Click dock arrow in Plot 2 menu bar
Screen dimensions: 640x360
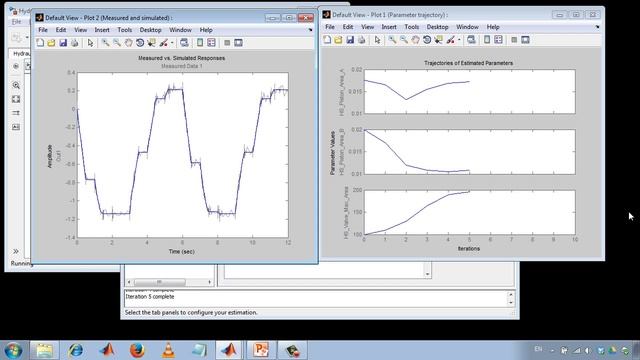tap(310, 30)
